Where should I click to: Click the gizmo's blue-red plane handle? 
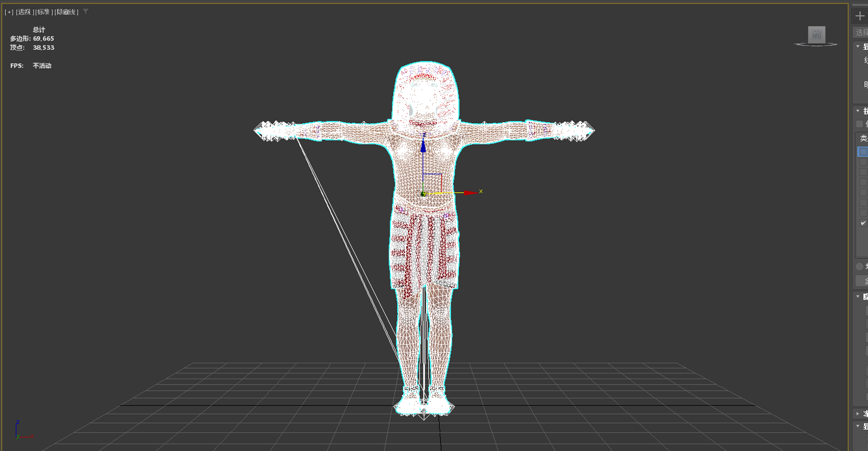pyautogui.click(x=433, y=183)
